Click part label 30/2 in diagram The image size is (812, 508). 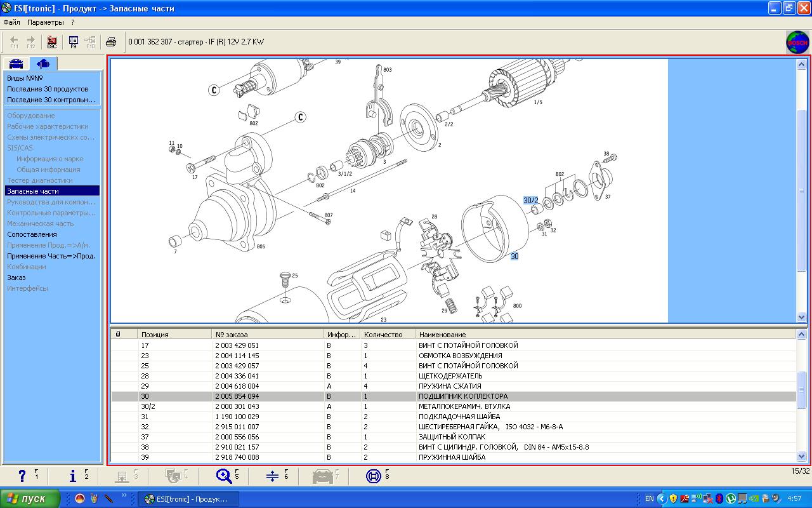(530, 201)
